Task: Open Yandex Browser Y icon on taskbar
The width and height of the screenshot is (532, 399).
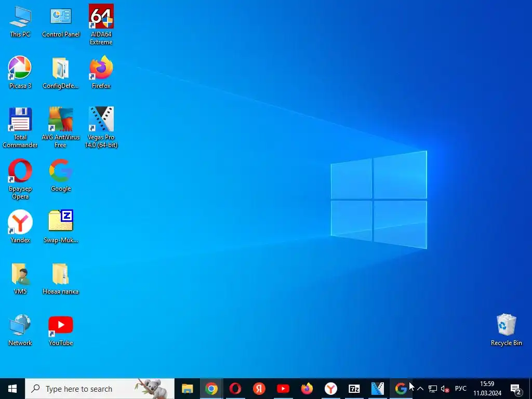Action: coord(330,389)
